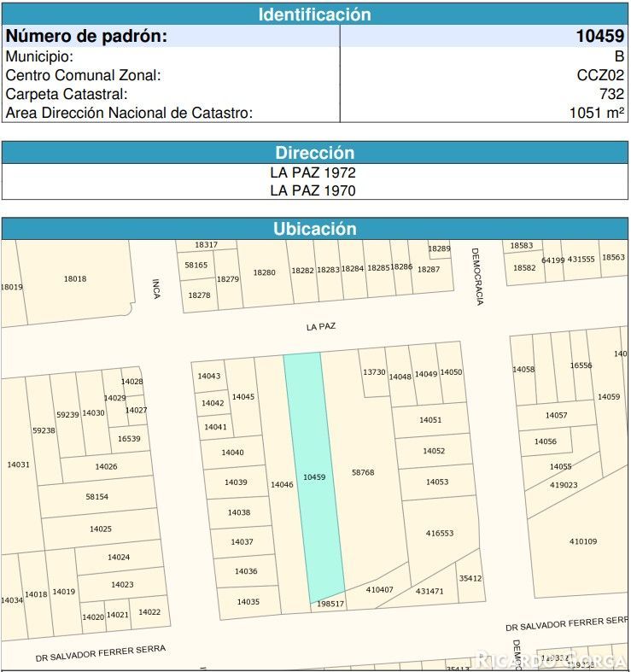
Task: Click parcel 16539 on the map
Action: (x=129, y=438)
